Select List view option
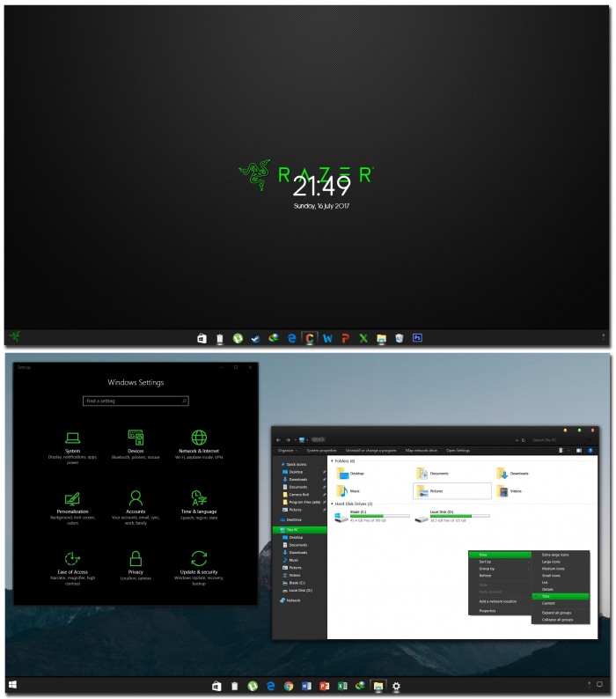Screen dimensions: 616x699 (x=561, y=583)
